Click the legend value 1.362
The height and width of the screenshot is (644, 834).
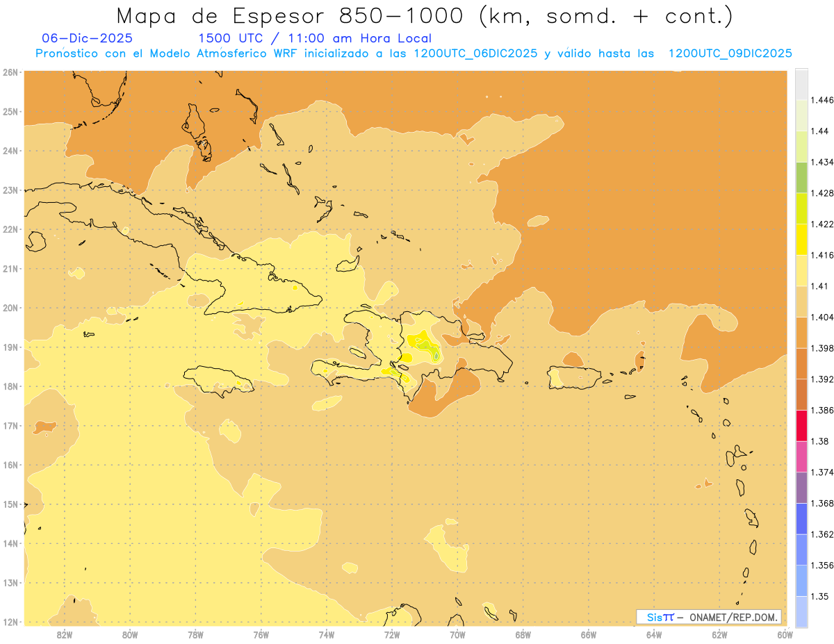pyautogui.click(x=822, y=534)
